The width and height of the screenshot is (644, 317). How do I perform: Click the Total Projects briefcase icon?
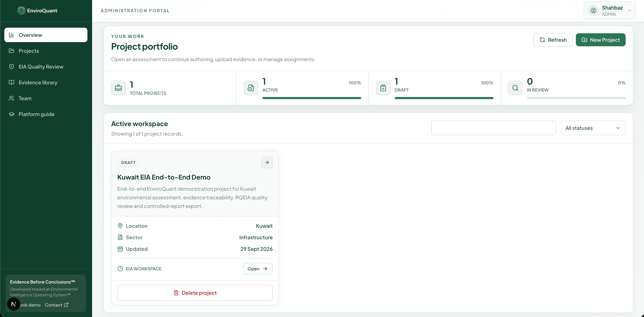(118, 88)
